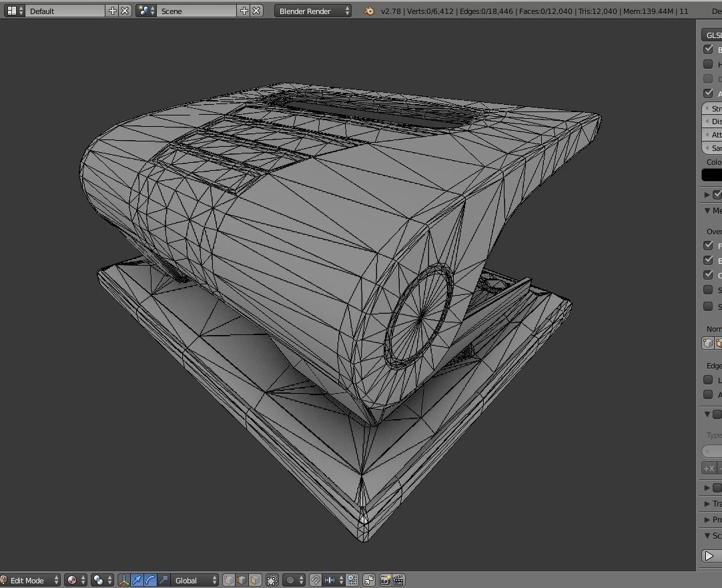The width and height of the screenshot is (722, 588).
Task: Render OpenGL image with camera icon
Action: click(386, 580)
